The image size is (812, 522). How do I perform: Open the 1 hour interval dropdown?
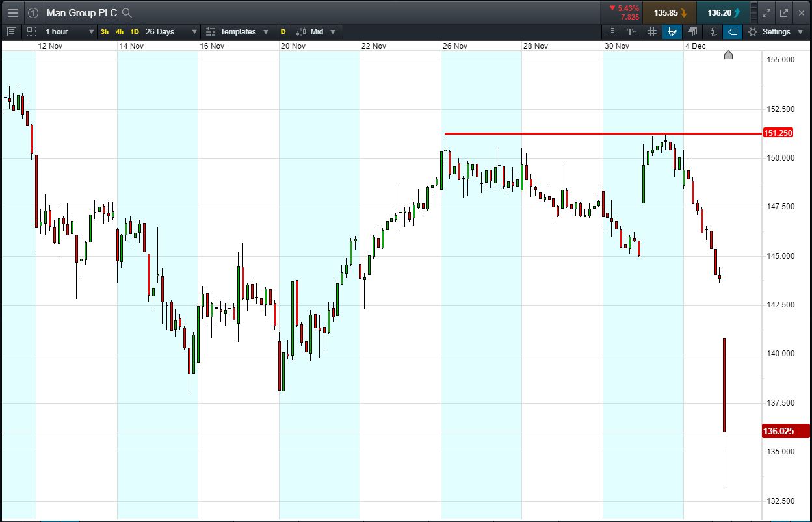(x=70, y=31)
